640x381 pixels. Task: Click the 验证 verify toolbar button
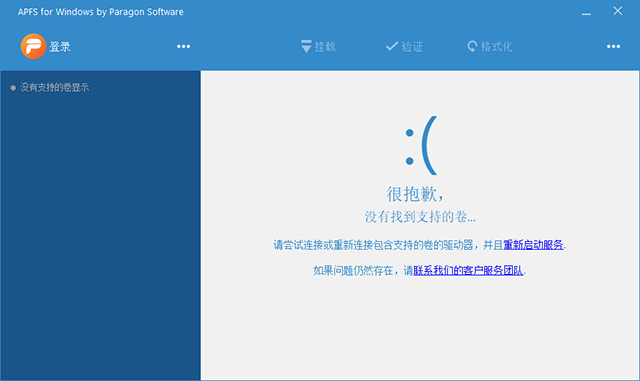click(x=404, y=47)
